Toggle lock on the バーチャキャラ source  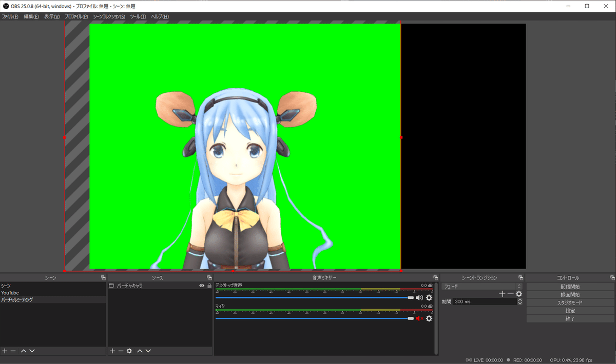(209, 286)
